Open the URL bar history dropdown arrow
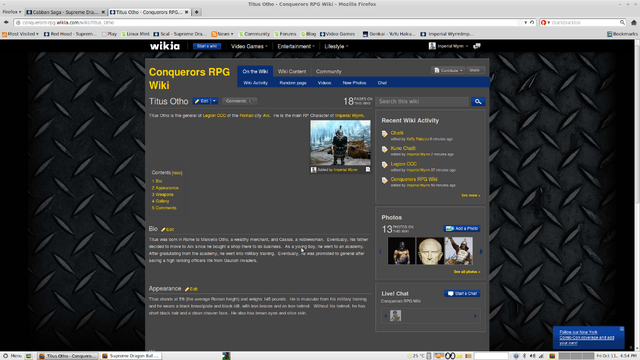The height and width of the screenshot is (360, 640). [526, 22]
